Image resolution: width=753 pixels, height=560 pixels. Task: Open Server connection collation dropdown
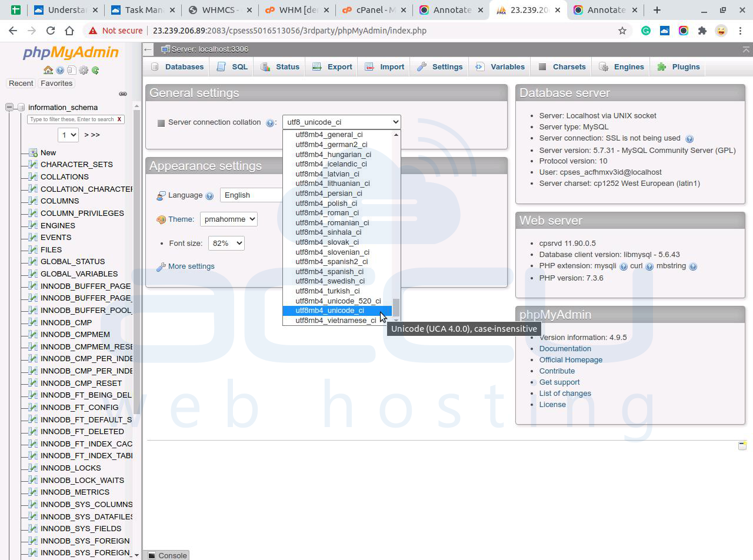point(342,122)
